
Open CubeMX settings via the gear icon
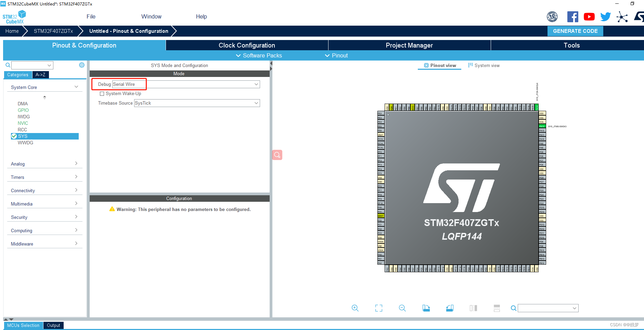[81, 65]
